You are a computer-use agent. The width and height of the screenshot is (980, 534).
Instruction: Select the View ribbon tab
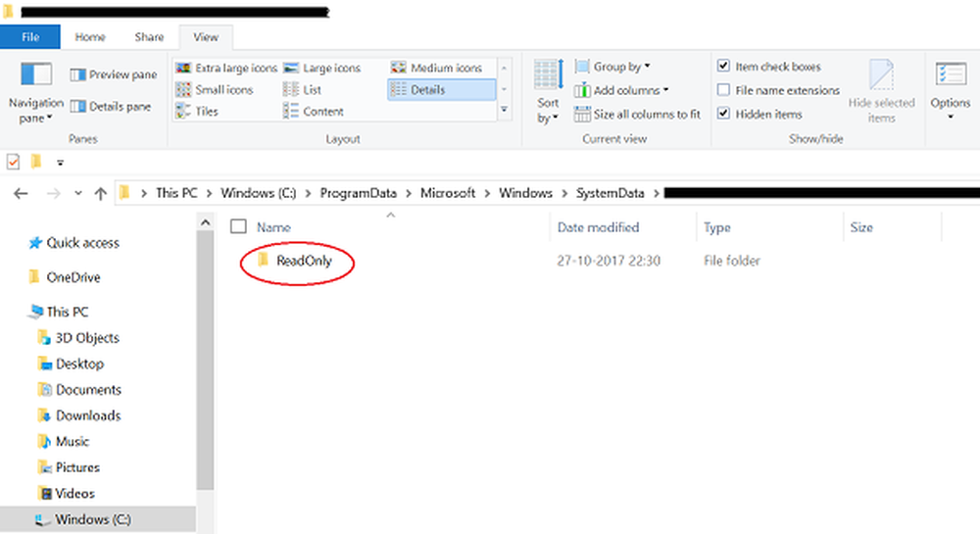[x=206, y=37]
